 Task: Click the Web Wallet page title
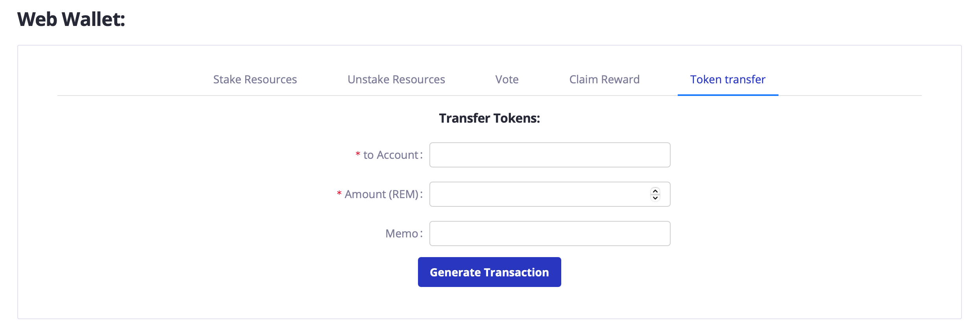[x=71, y=19]
